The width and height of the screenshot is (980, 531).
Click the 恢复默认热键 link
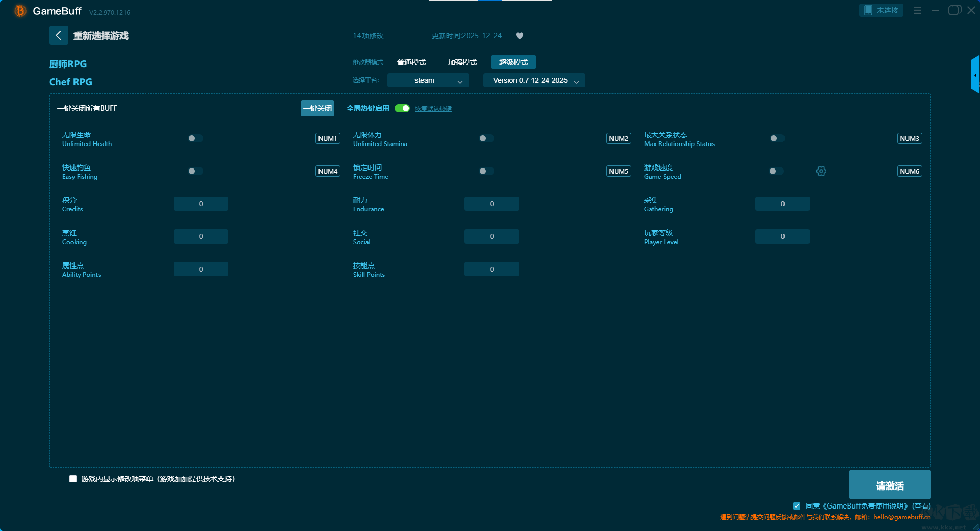pos(433,109)
